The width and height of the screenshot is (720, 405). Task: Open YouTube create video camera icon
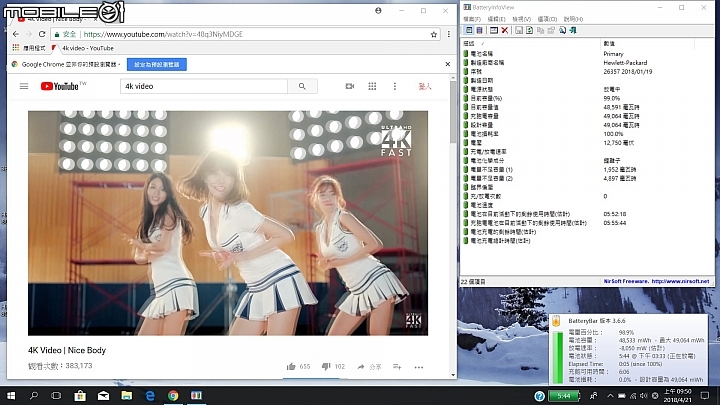(350, 86)
